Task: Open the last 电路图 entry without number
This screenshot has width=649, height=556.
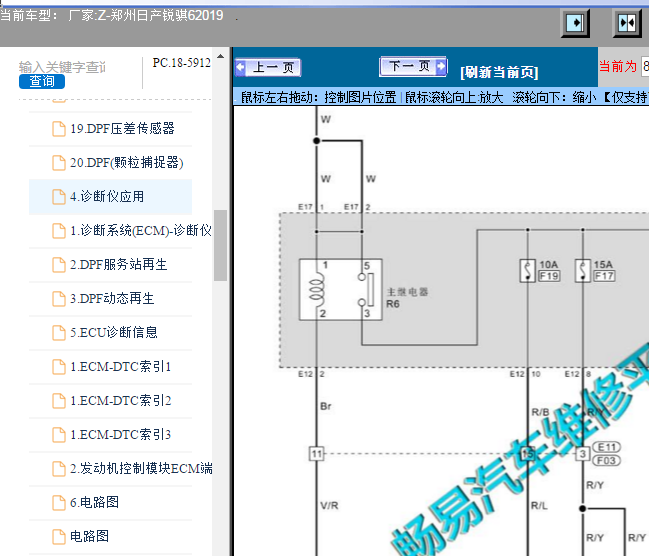Action: [x=89, y=536]
